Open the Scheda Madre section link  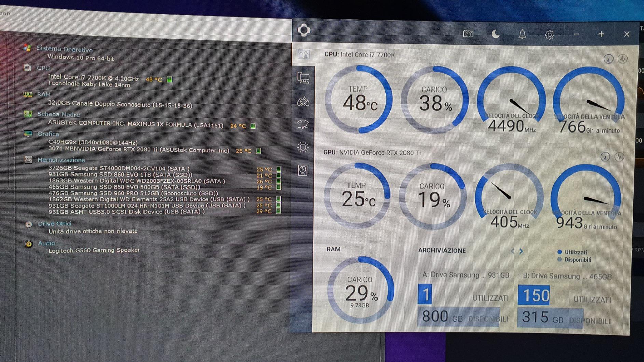tap(58, 114)
